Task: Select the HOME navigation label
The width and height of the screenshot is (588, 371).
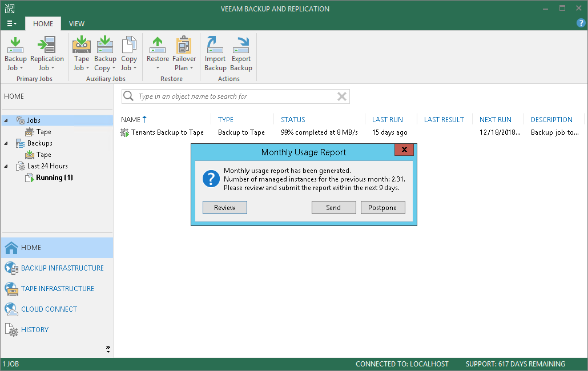Action: pos(31,248)
